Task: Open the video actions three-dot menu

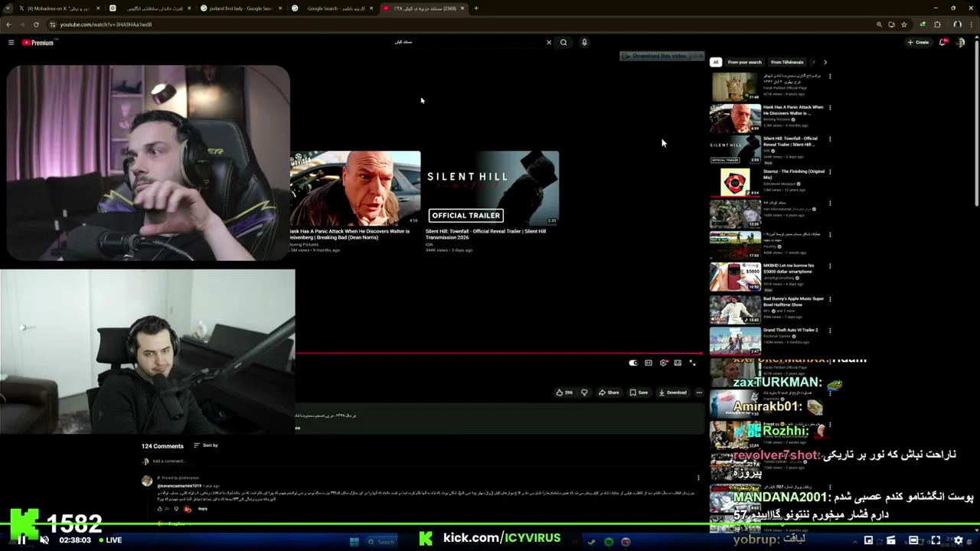Action: click(x=699, y=393)
